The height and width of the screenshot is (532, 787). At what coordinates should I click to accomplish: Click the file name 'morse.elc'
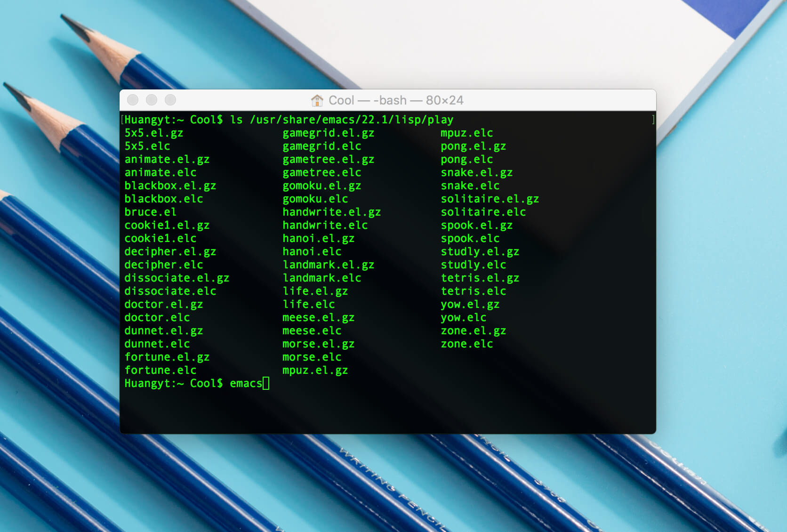(x=312, y=357)
